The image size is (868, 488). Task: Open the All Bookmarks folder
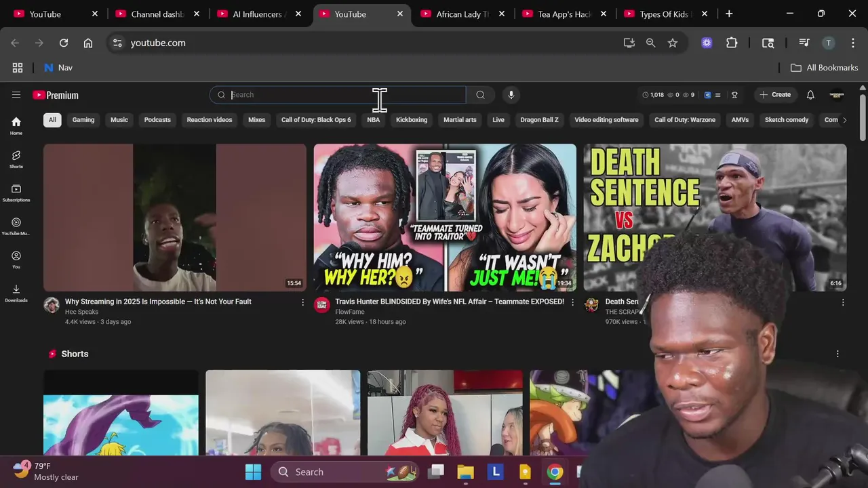click(x=825, y=68)
